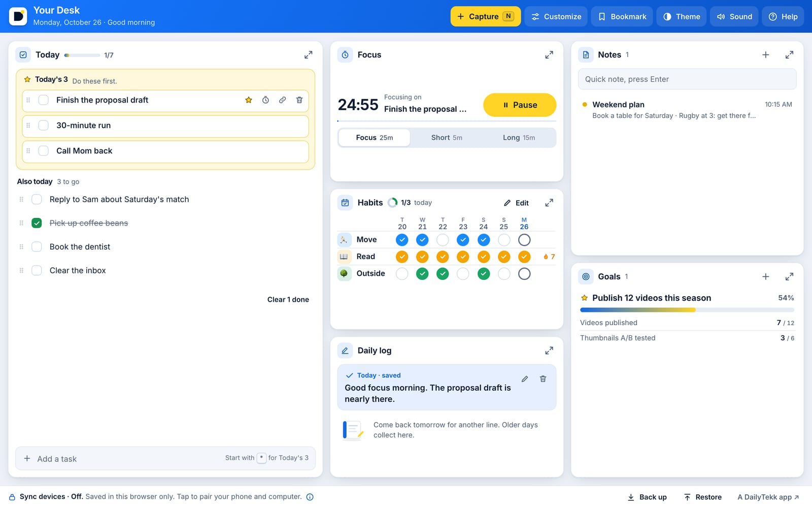Open the Customize settings
The image size is (812, 508).
point(556,17)
